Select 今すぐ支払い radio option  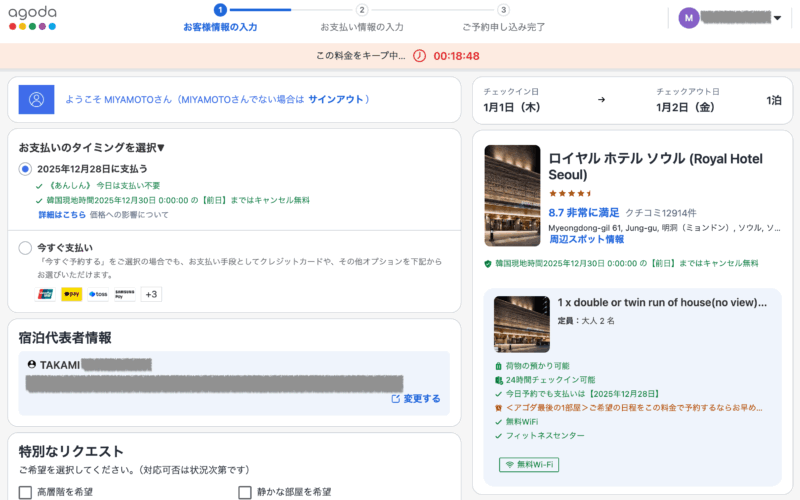tap(25, 248)
